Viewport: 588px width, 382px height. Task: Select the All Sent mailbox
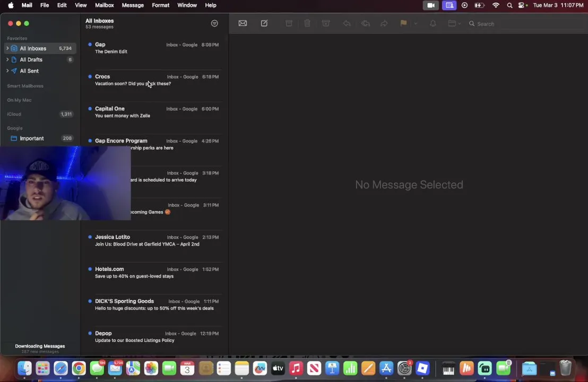[x=40, y=71]
